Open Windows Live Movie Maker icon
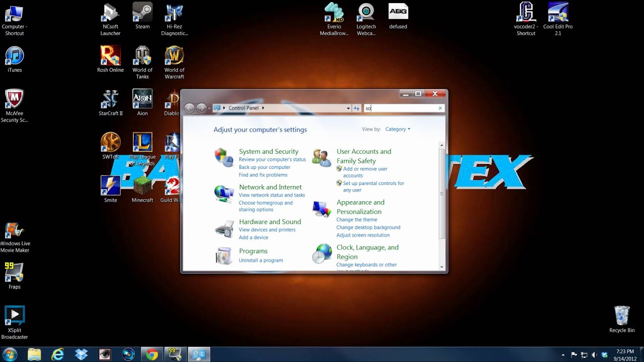The image size is (644, 362). (x=15, y=237)
